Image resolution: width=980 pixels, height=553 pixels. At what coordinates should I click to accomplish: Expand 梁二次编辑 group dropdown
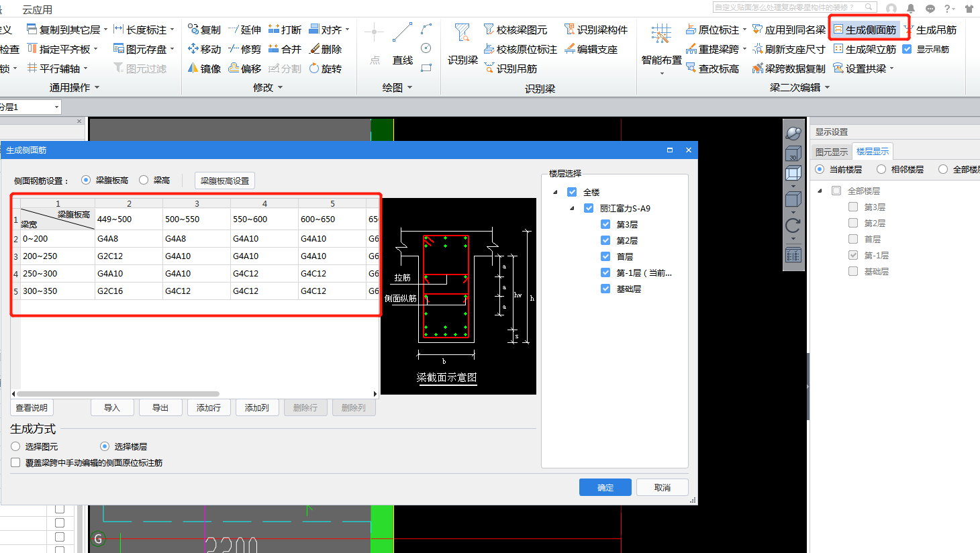[x=800, y=87]
